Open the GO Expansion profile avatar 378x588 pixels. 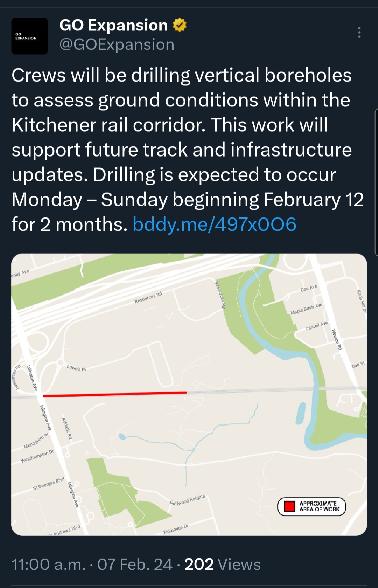pos(29,36)
